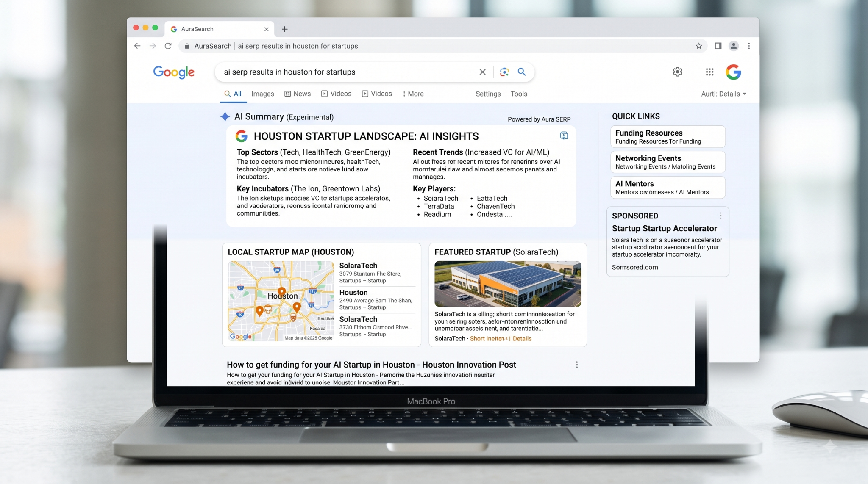Submit search with the magnifier icon
The height and width of the screenshot is (484, 868).
pyautogui.click(x=522, y=72)
